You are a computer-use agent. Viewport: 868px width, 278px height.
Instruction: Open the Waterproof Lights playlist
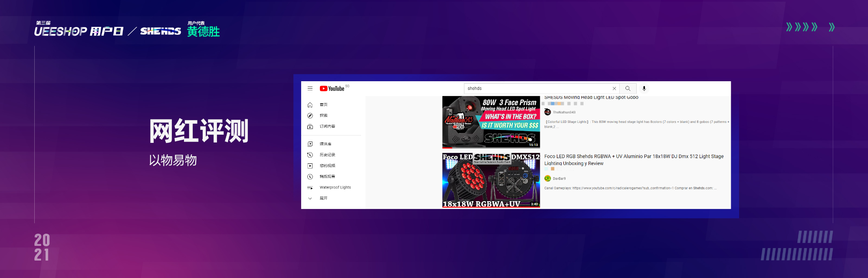click(335, 187)
